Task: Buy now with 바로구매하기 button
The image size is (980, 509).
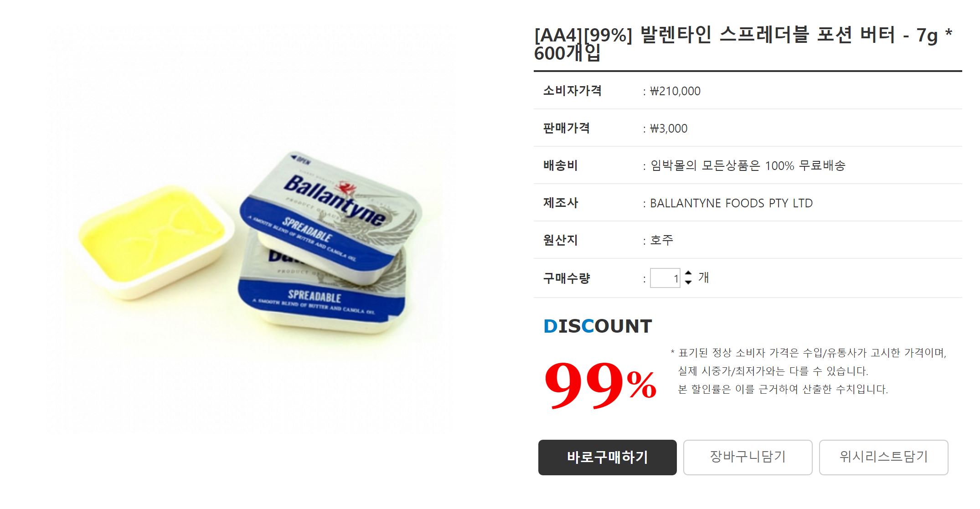Action: click(607, 457)
